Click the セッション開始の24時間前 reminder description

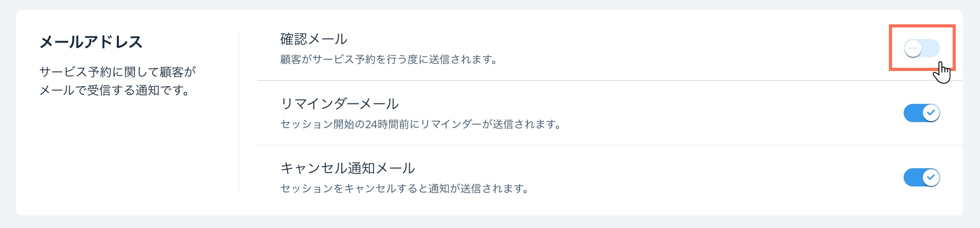pyautogui.click(x=421, y=124)
